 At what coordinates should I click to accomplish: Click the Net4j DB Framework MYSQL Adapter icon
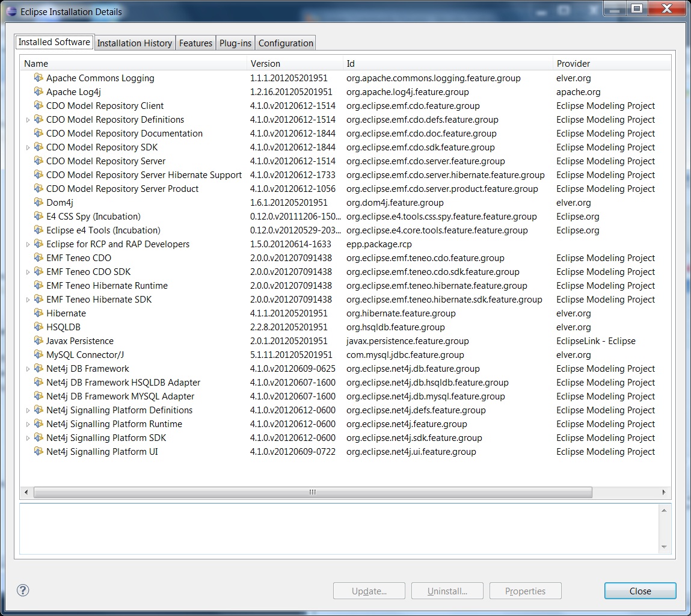pyautogui.click(x=38, y=396)
